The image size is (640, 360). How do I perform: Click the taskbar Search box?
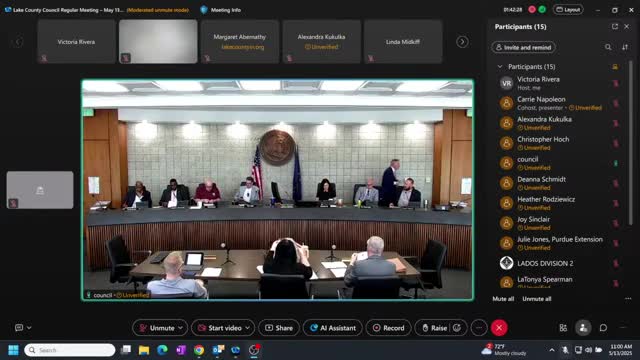coord(70,350)
